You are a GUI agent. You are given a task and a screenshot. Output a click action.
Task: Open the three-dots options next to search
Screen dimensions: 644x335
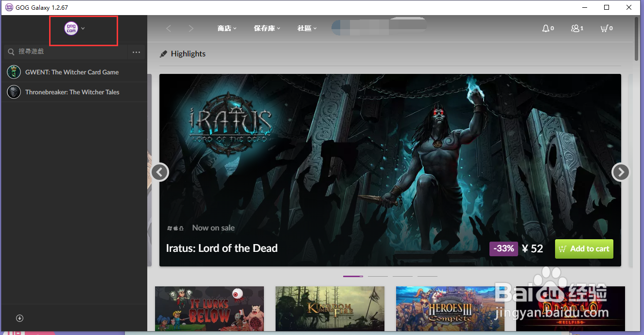(x=136, y=52)
